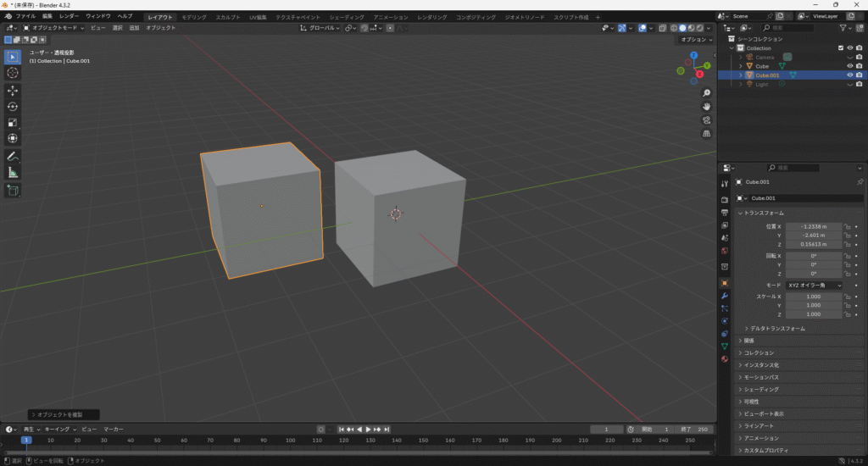868x466 pixels.
Task: Open the ウィンドウ menu
Action: coord(98,17)
